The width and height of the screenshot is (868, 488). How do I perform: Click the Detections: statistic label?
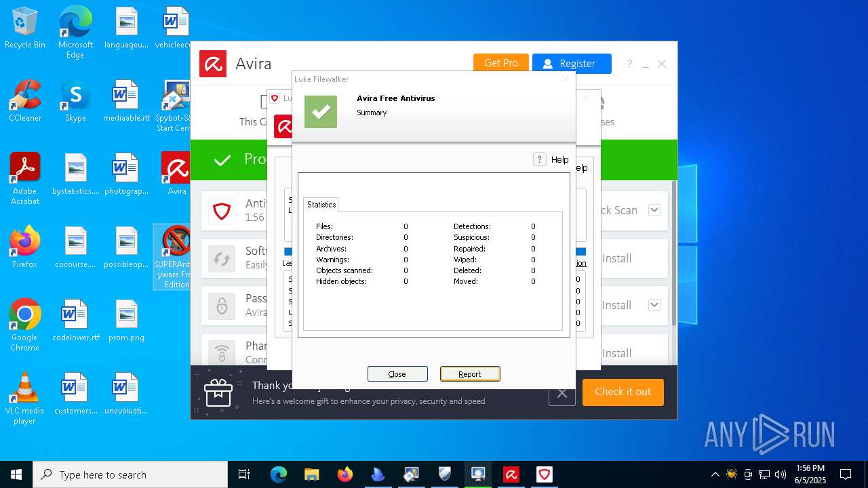coord(472,226)
